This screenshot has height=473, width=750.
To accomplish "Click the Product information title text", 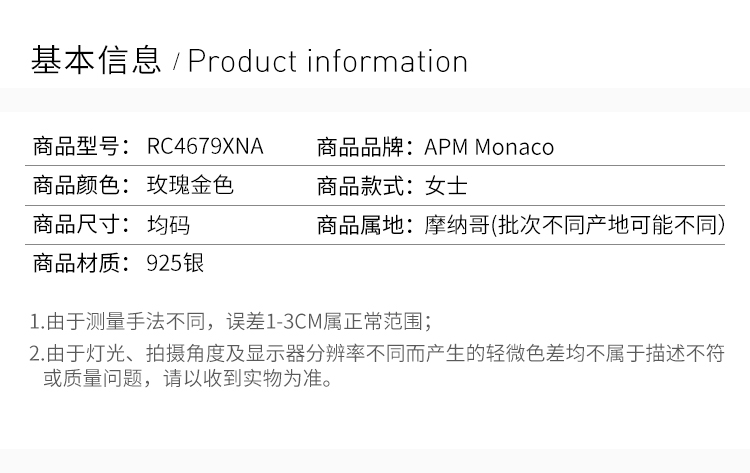I will (x=328, y=61).
